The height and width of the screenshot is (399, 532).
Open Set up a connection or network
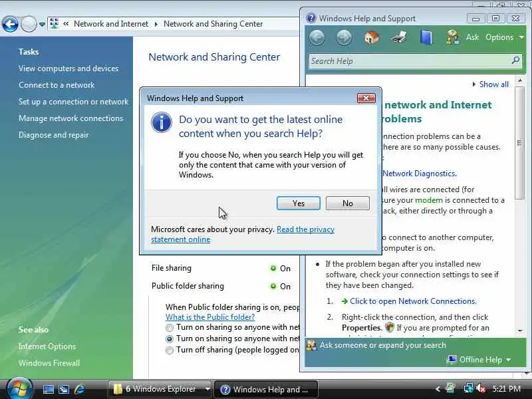pos(74,102)
